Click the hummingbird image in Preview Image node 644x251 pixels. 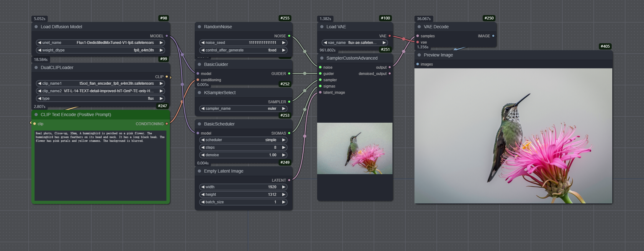click(x=513, y=136)
